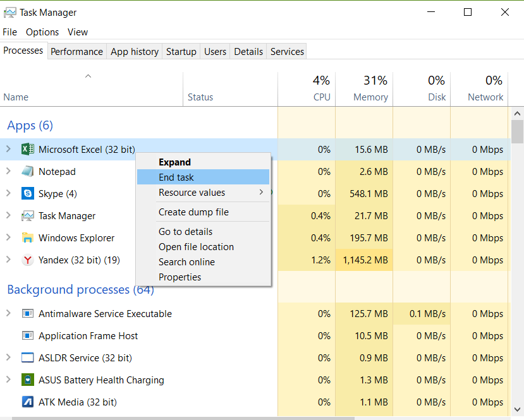Expand Antimalware Service Executable row
524x420 pixels.
(8, 313)
